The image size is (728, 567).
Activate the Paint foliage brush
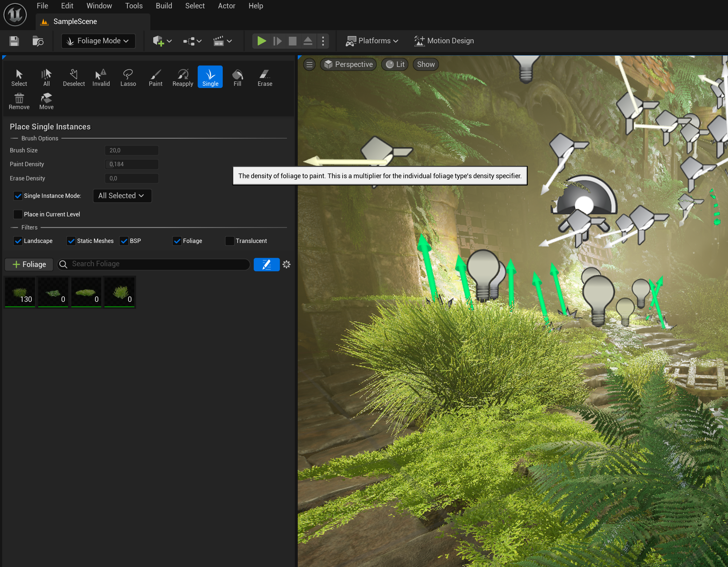[155, 77]
